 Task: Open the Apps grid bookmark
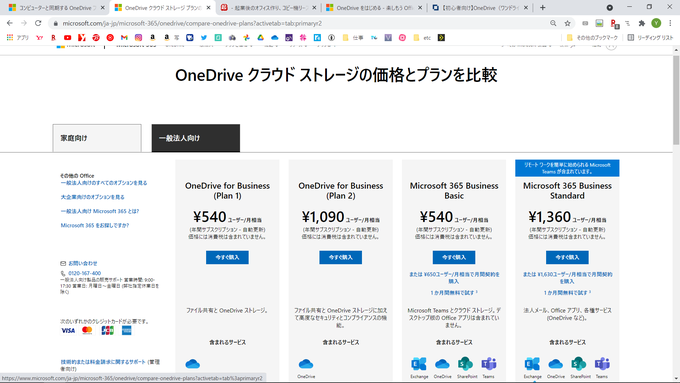(x=18, y=38)
